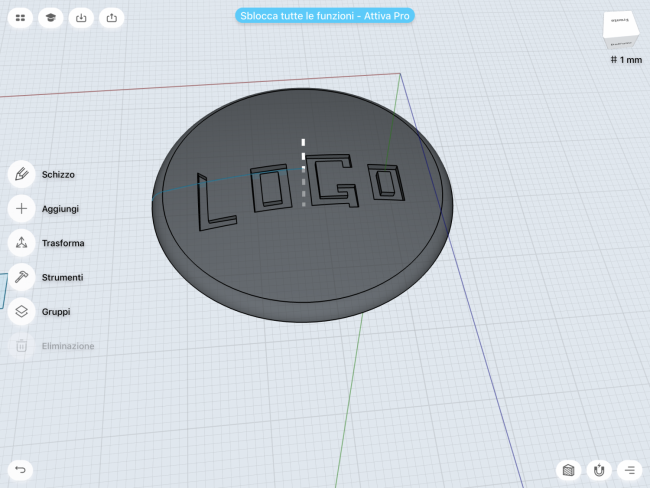The height and width of the screenshot is (488, 650).
Task: Tap the undo arrow button
Action: click(x=19, y=469)
